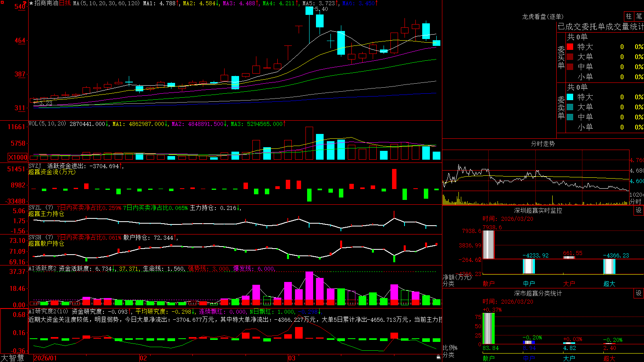Click the teal 中单 sell-order swatch

pyautogui.click(x=570, y=117)
